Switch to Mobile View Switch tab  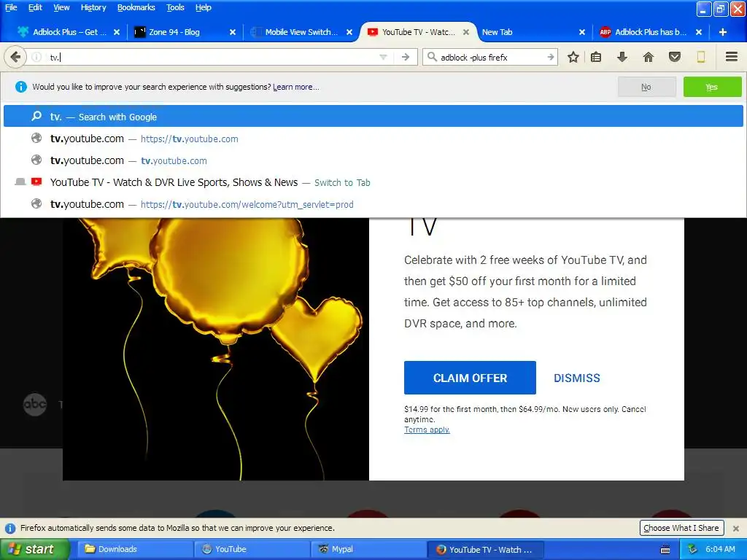point(301,32)
